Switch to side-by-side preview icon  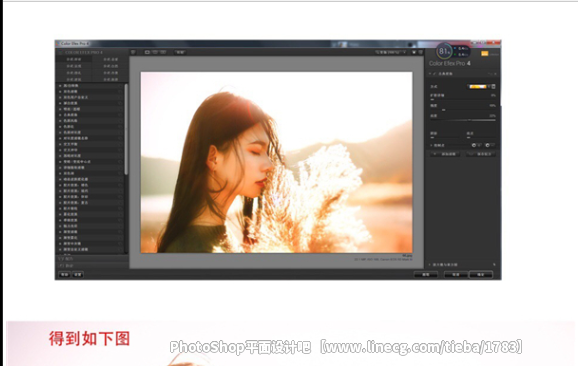tap(163, 52)
